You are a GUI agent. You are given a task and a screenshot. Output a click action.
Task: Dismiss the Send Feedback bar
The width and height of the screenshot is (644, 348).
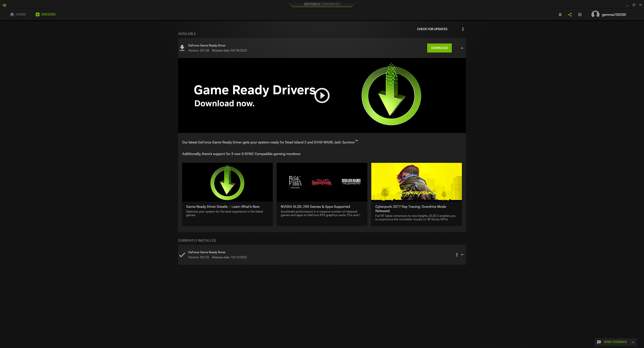633,342
